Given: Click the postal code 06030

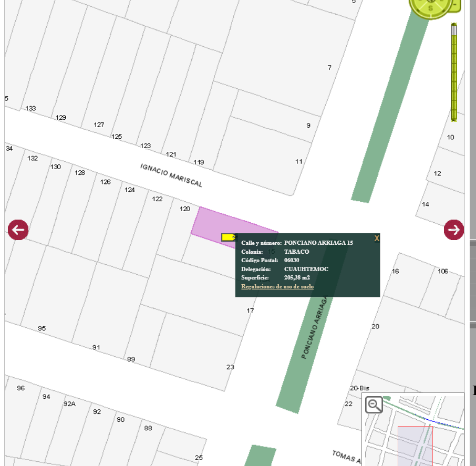Looking at the screenshot, I should click(x=292, y=260).
